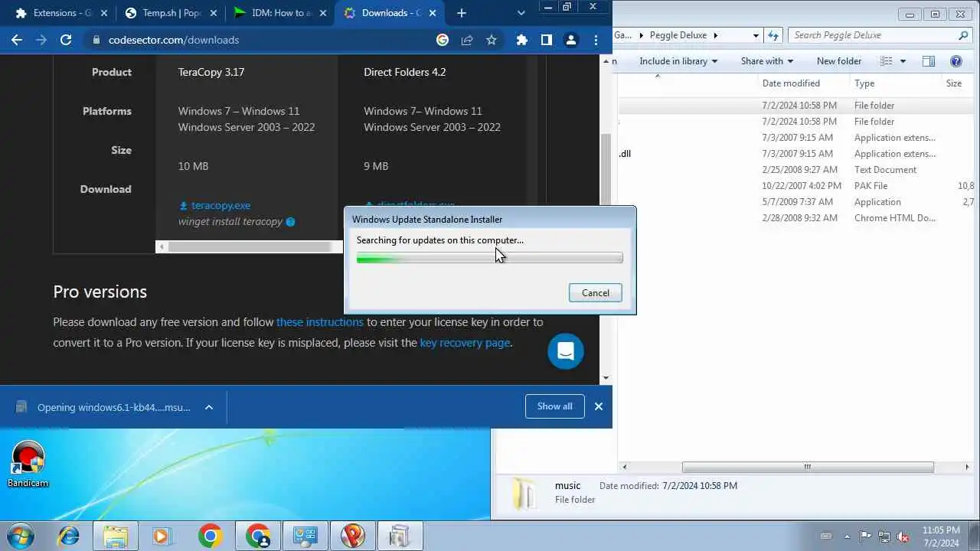Cancel the Windows Update Standalone Installer

[596, 293]
